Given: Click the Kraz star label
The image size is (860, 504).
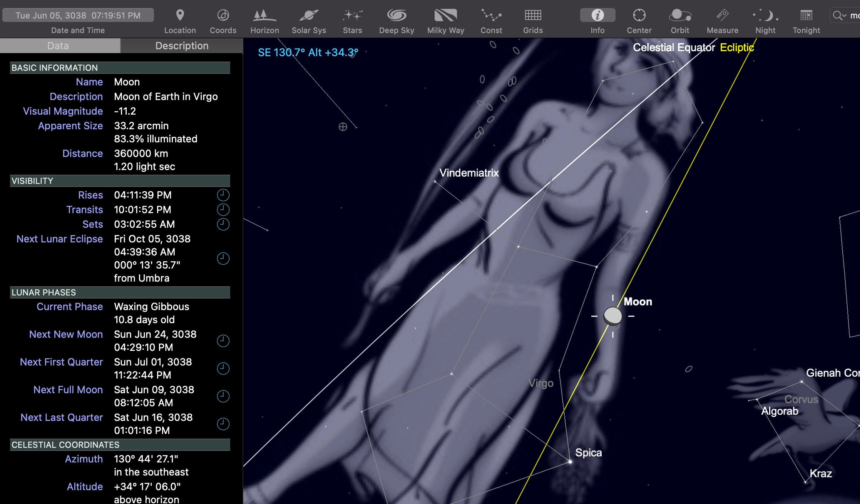Looking at the screenshot, I should (820, 474).
